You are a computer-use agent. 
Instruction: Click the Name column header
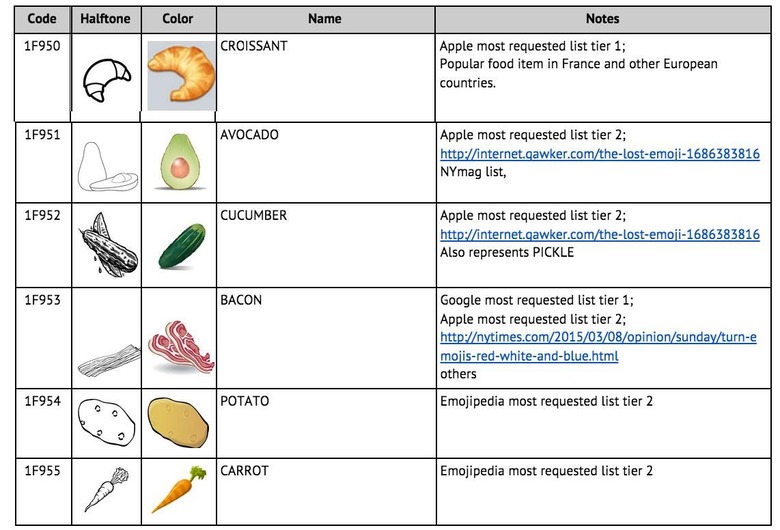click(x=325, y=19)
